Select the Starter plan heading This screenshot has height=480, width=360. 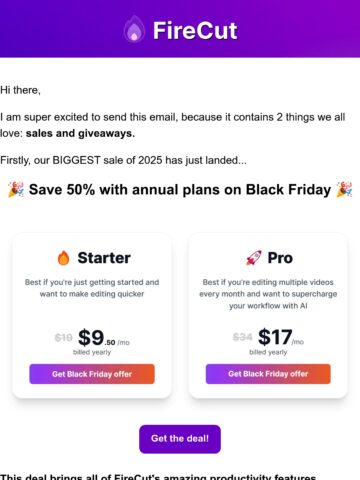[x=104, y=258]
